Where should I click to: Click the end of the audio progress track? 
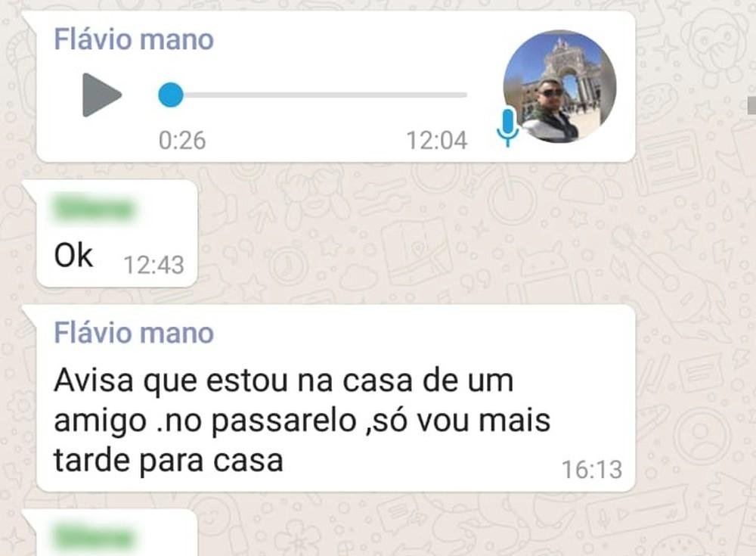[464, 95]
